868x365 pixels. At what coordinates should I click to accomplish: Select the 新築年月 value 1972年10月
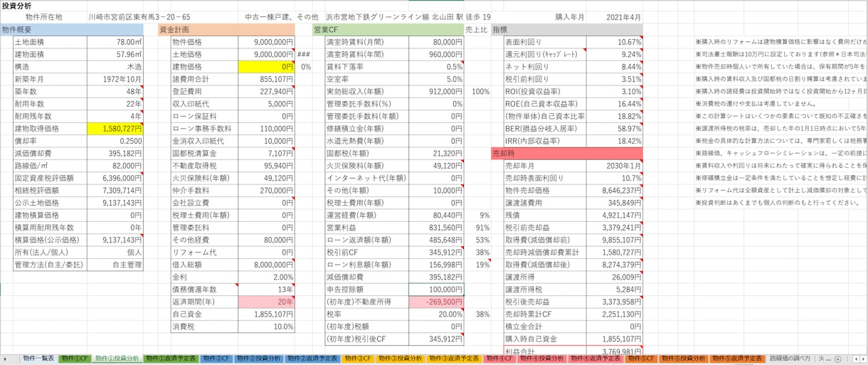pyautogui.click(x=115, y=79)
